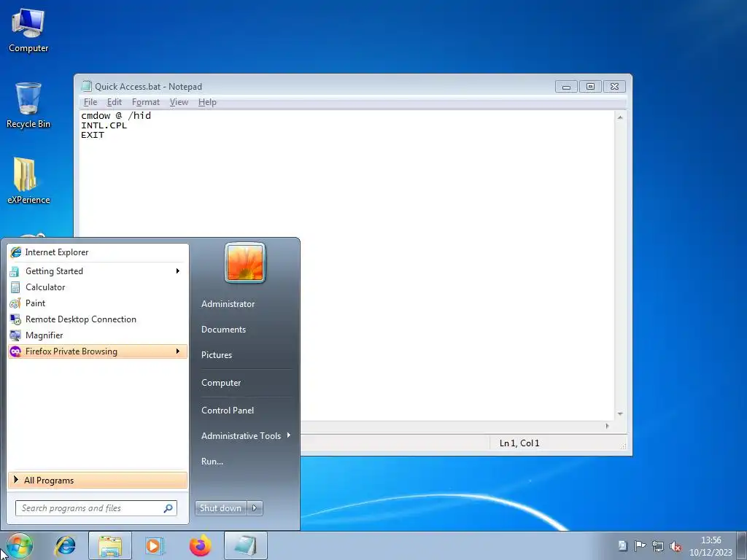Start the Magnifier program
Viewport: 747px width, 560px height.
98,335
